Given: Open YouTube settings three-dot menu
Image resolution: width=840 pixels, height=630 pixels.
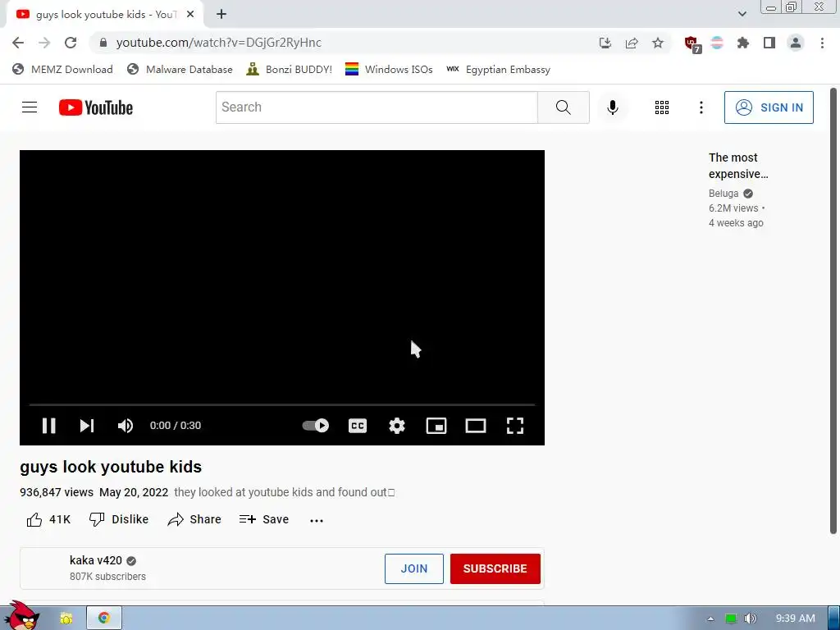Looking at the screenshot, I should coord(701,107).
